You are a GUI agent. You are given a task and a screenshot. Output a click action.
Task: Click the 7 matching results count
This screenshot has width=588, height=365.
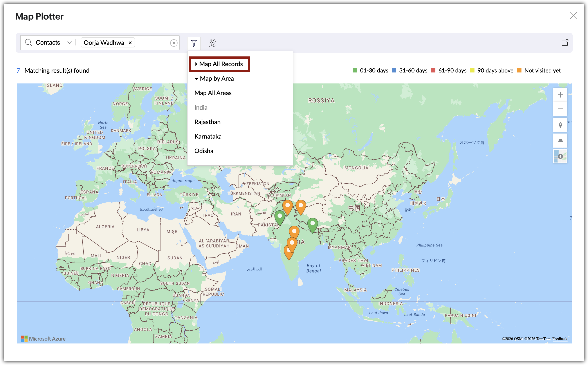click(18, 70)
